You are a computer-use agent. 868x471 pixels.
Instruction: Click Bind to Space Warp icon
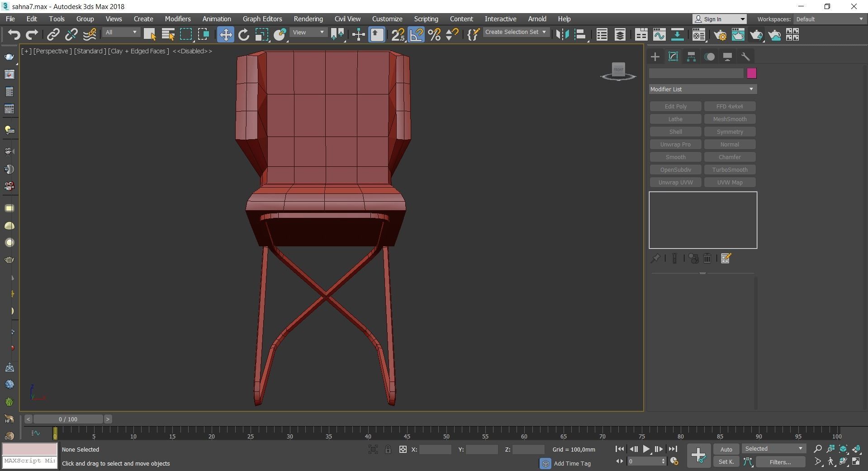coord(90,35)
